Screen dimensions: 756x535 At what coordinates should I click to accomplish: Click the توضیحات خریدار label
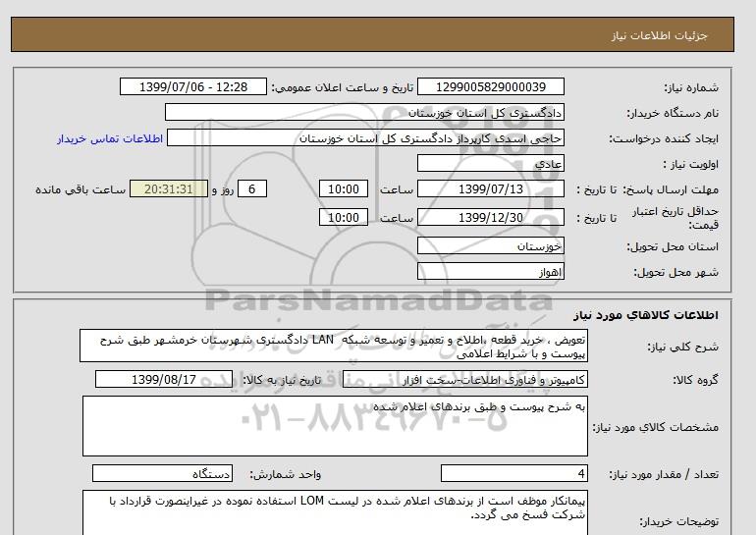point(678,521)
